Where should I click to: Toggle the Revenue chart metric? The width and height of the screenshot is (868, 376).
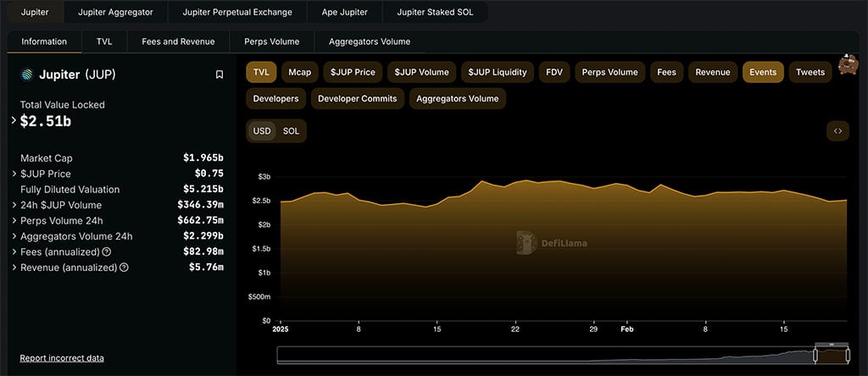point(712,72)
